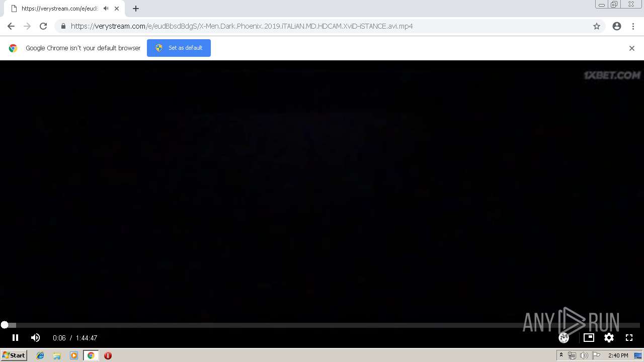This screenshot has width=644, height=362.
Task: Click the Show Desktop button
Action: [638, 355]
